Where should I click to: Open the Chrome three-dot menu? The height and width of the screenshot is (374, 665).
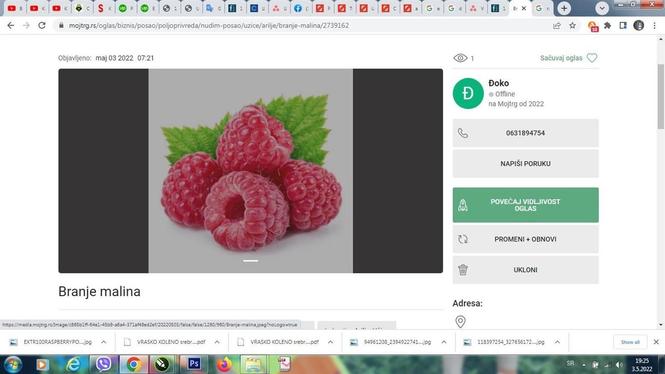[x=654, y=25]
